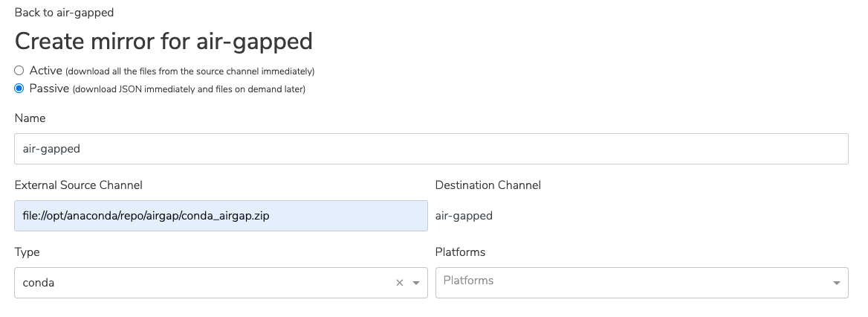This screenshot has height=317, width=868.
Task: Select the Passive mirror radio button
Action: tap(19, 88)
